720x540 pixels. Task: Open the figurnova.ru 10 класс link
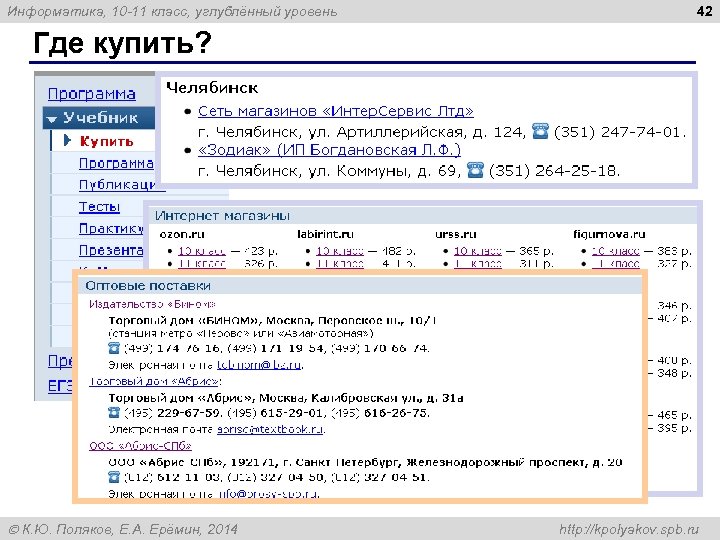(x=615, y=251)
